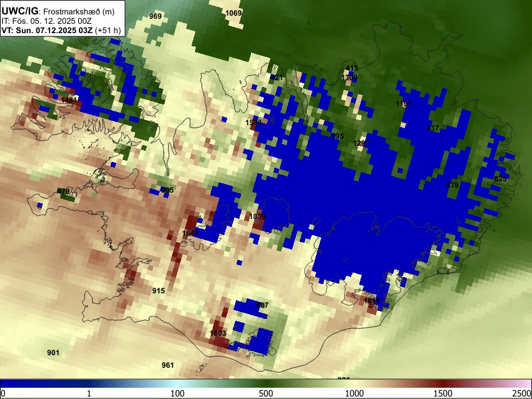Click the 500 tick label on color scale
Image resolution: width=532 pixels, height=399 pixels.
tap(265, 393)
